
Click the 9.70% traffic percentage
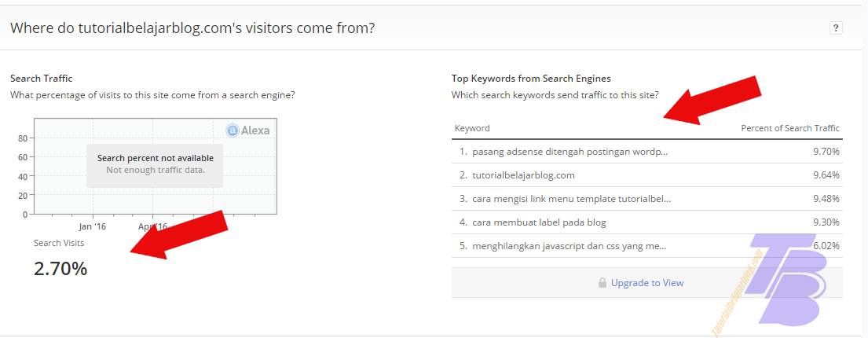826,151
